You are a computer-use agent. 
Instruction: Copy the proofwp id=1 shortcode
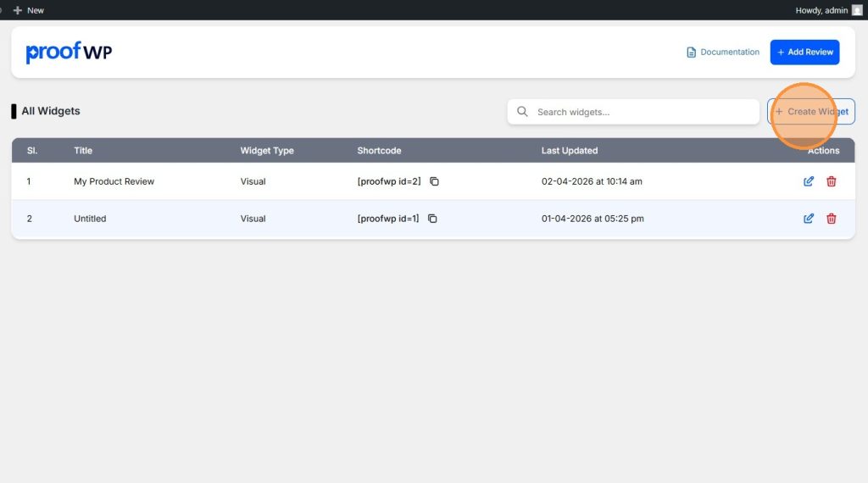pos(432,219)
